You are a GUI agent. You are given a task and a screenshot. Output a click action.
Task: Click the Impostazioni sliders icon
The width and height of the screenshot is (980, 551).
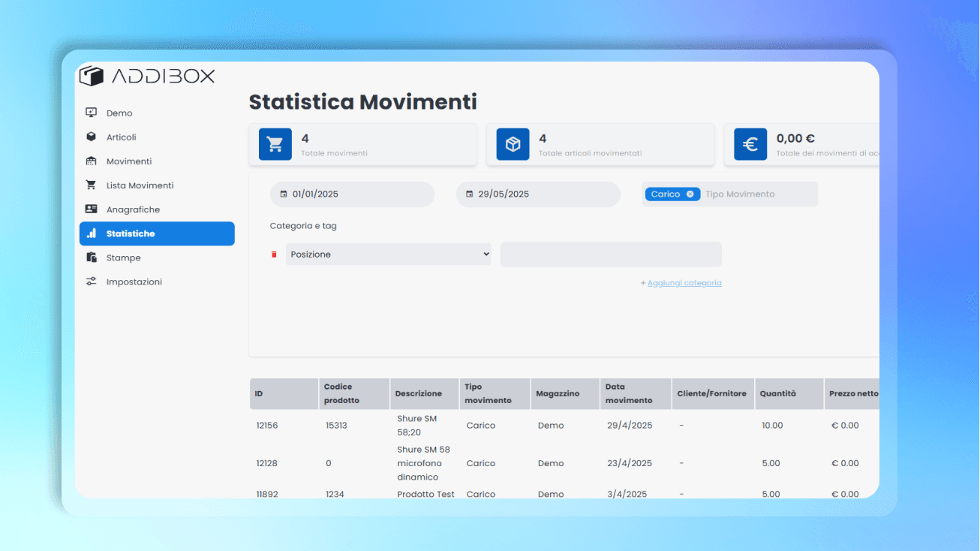point(92,281)
